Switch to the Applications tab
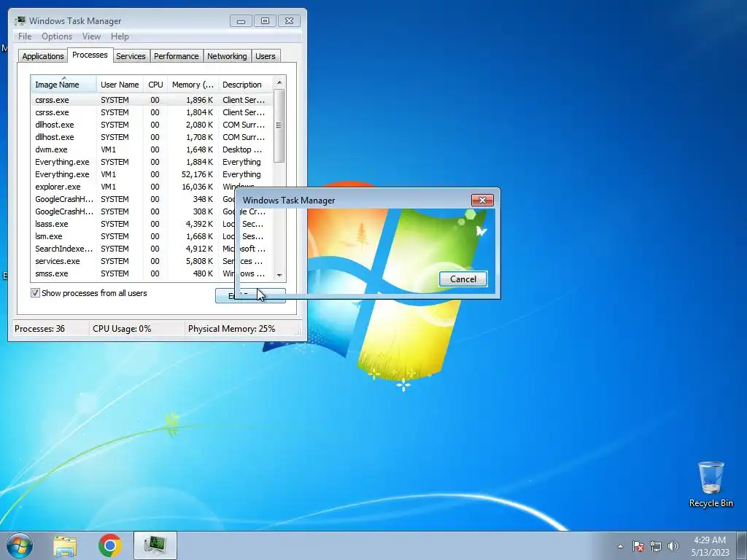Viewport: 747px width, 560px height. click(43, 56)
